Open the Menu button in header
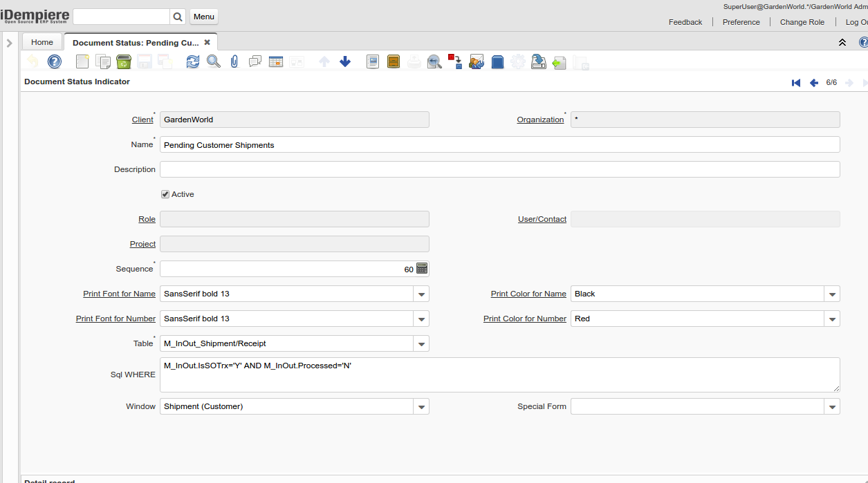 [x=203, y=17]
